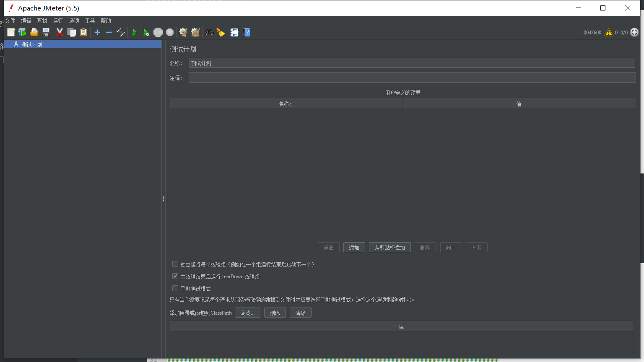Uncheck 主线程结束后运行 tearDown 线程组

(x=175, y=277)
